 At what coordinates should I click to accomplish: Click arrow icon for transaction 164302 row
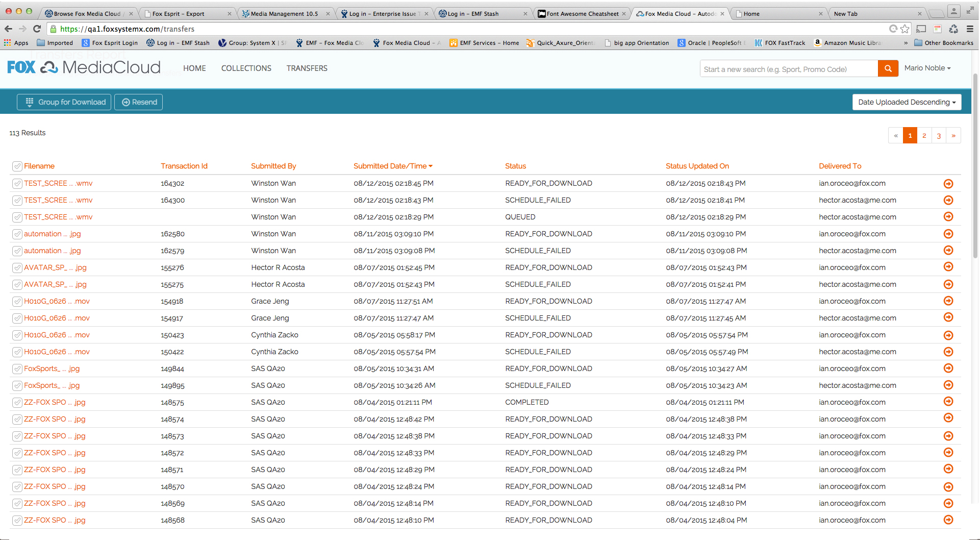tap(948, 184)
